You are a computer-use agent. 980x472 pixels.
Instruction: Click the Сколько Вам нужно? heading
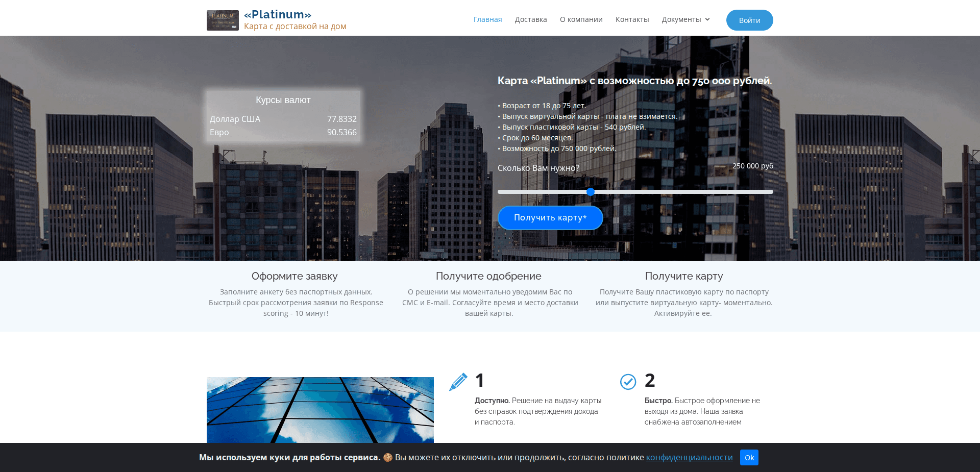click(538, 168)
